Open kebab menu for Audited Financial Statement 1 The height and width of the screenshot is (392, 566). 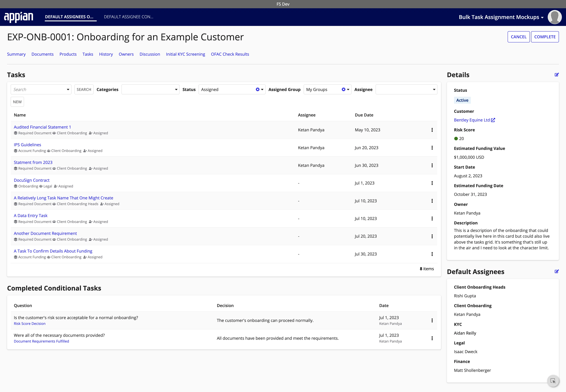pyautogui.click(x=432, y=130)
